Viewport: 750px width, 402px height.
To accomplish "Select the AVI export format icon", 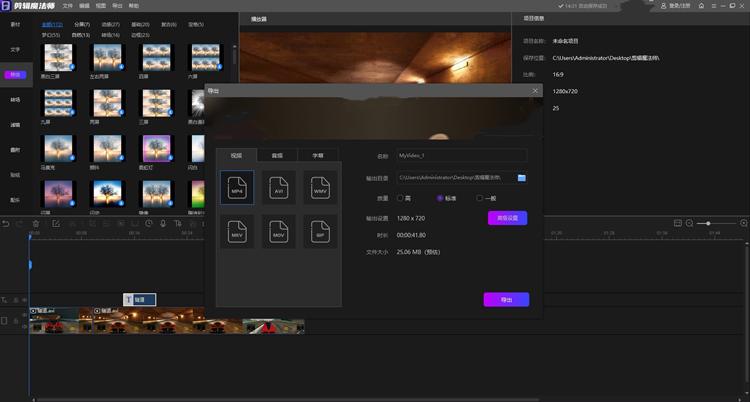I will click(x=278, y=188).
